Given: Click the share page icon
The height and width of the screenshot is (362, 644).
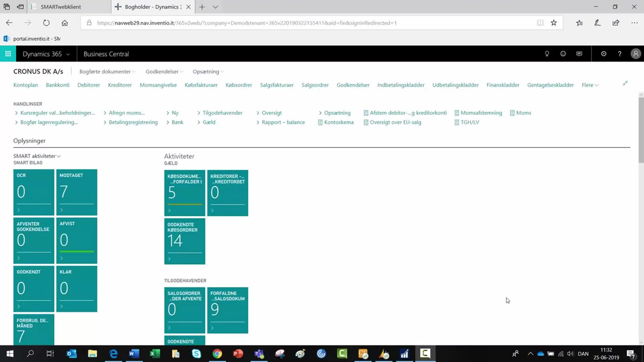Looking at the screenshot, I should point(616,23).
